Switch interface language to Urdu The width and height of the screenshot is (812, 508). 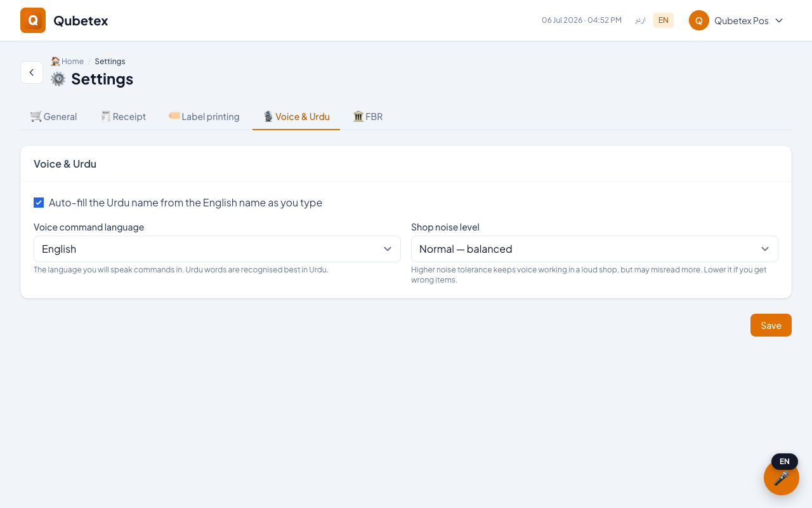(640, 20)
